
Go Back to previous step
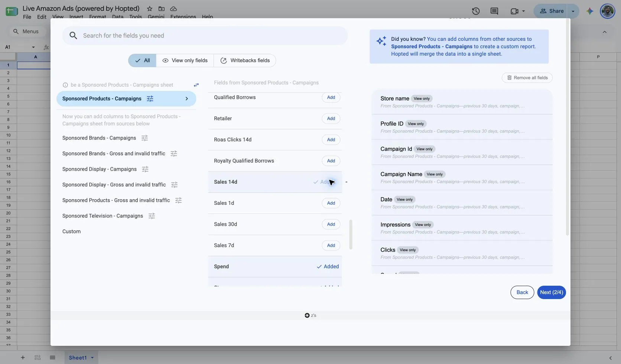(x=522, y=292)
